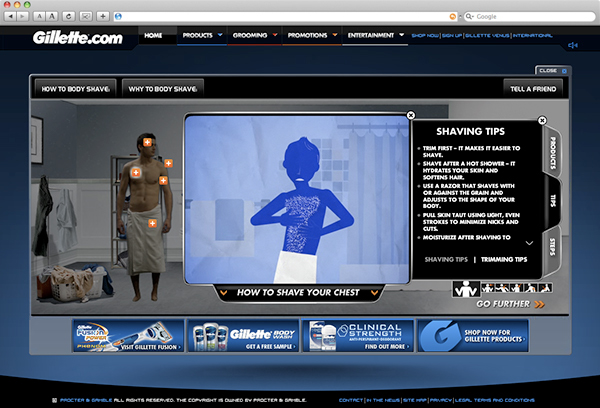Close the Shaving Tips panel with its X
The height and width of the screenshot is (408, 600).
(x=542, y=121)
